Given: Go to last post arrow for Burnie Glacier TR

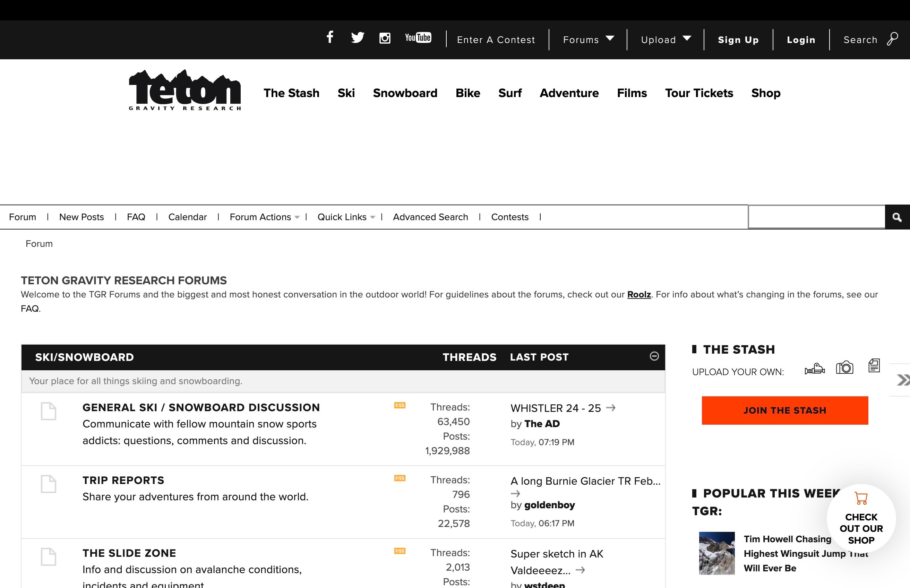Looking at the screenshot, I should coord(515,494).
